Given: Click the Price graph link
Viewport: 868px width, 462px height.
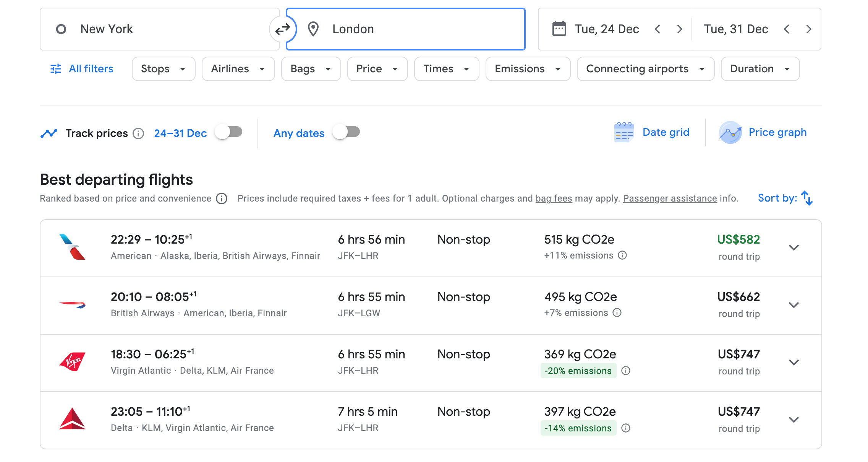Looking at the screenshot, I should pos(778,132).
